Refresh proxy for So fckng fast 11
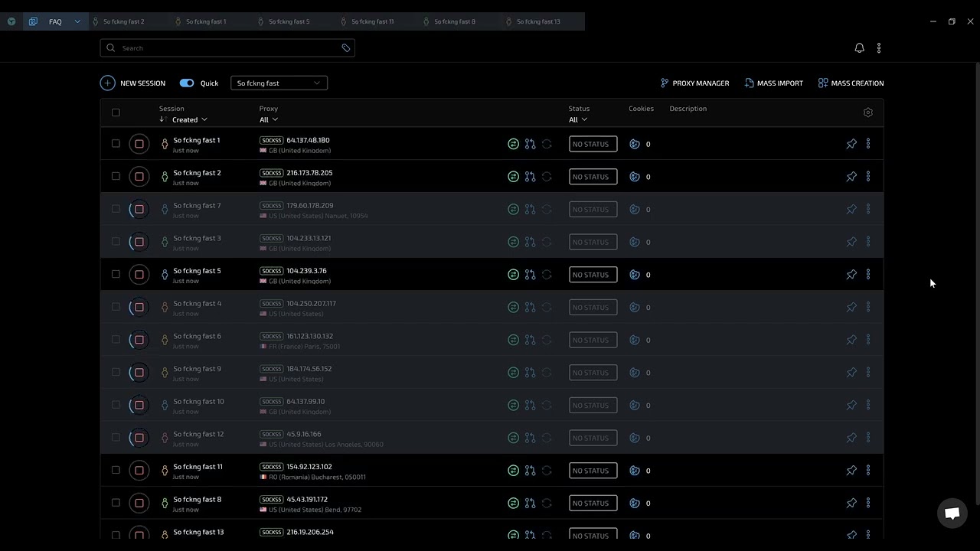980x551 pixels. [547, 471]
